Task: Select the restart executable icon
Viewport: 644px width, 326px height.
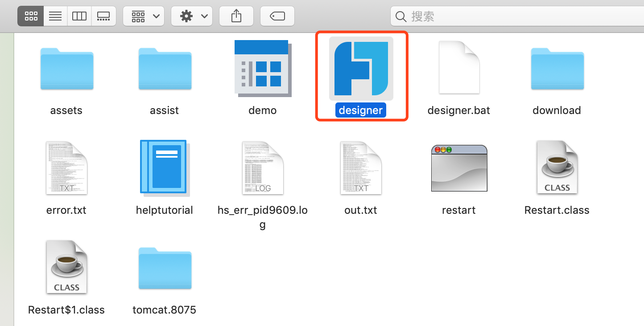Action: (x=459, y=168)
